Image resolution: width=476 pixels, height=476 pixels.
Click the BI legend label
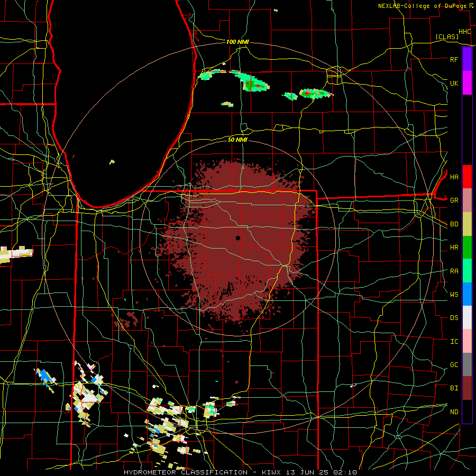tap(454, 388)
